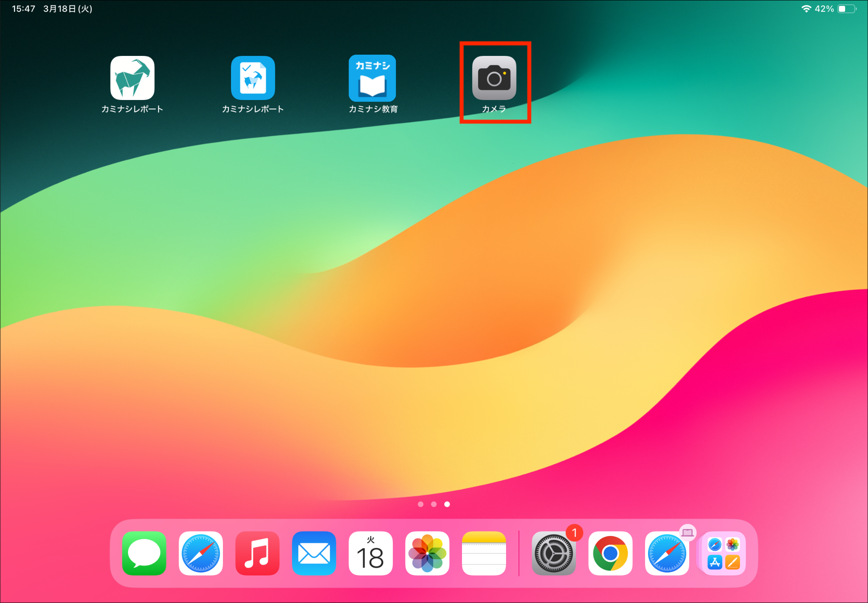The height and width of the screenshot is (603, 868).
Task: Tap the clock time in status bar
Action: tap(23, 9)
